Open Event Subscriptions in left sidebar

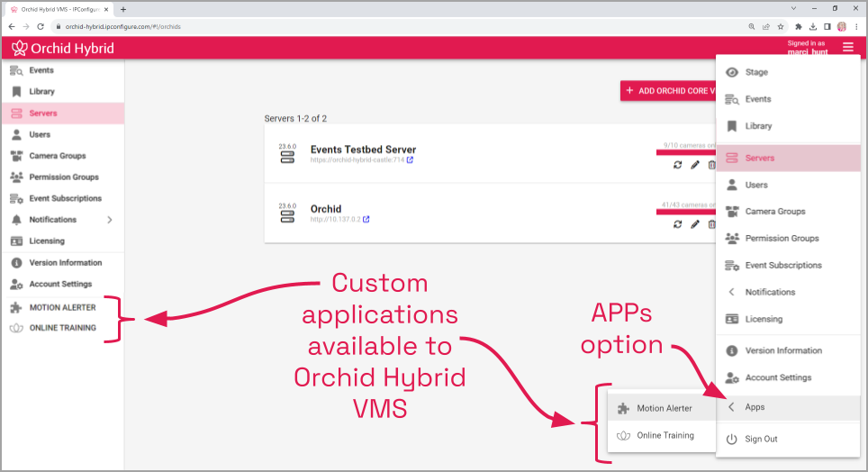click(x=62, y=198)
